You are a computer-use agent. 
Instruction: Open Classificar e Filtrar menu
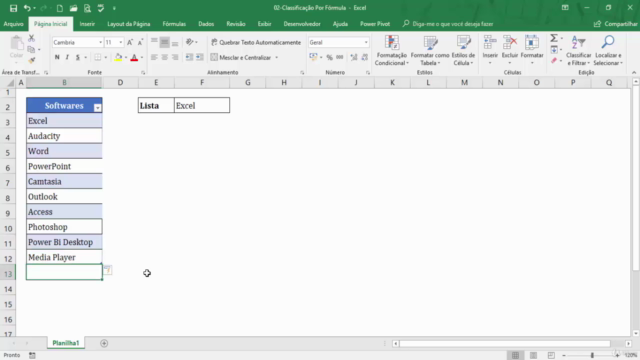tap(578, 50)
